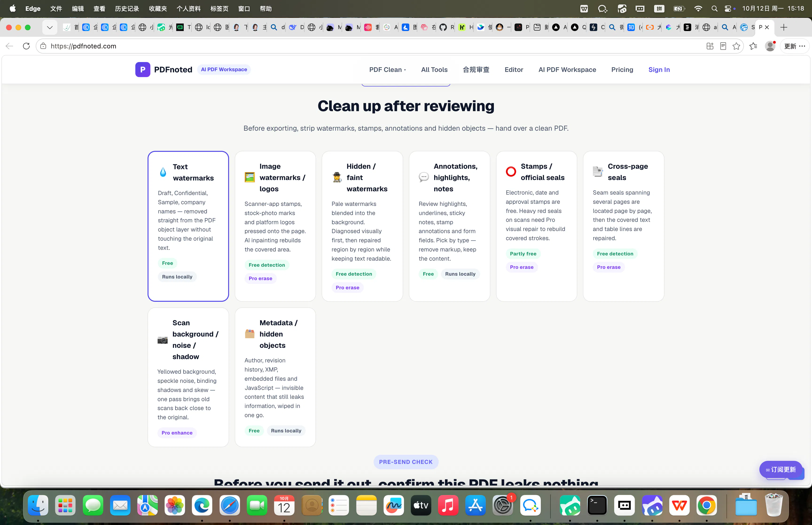Expand the tab list chevron
Viewport: 812px width, 525px height.
point(50,27)
